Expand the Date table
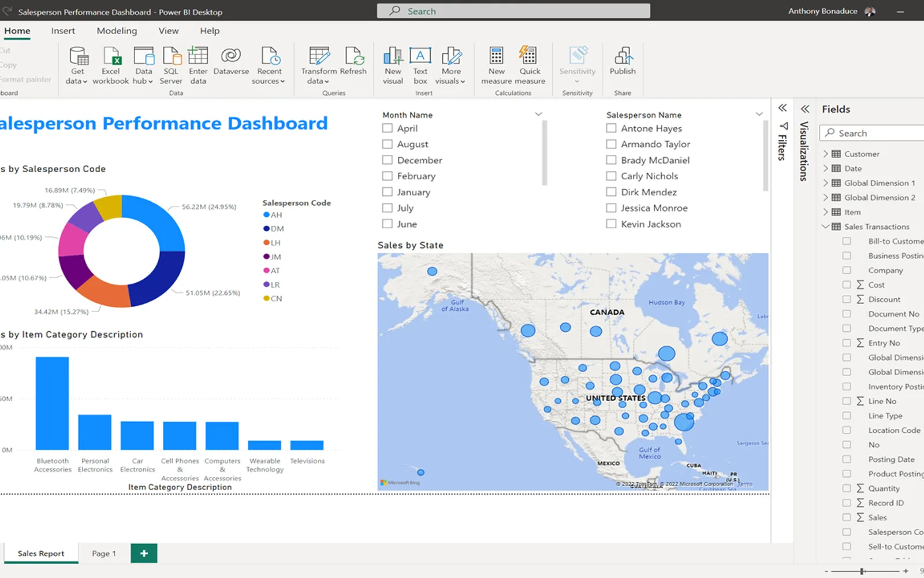 click(825, 168)
